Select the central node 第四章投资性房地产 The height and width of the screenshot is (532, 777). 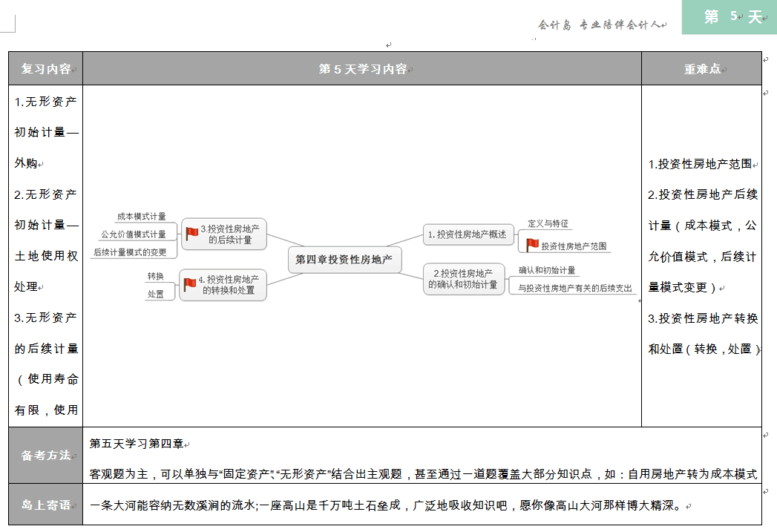pyautogui.click(x=344, y=260)
